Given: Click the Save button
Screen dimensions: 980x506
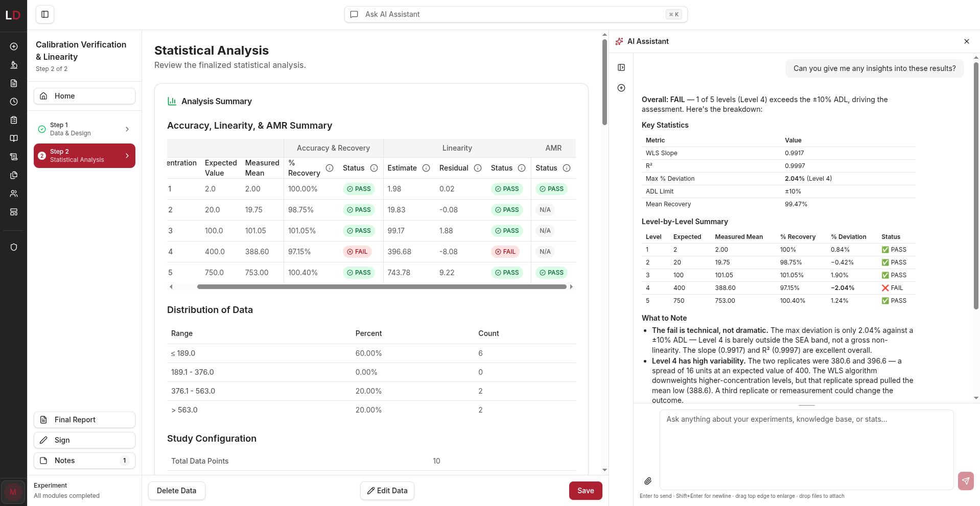Looking at the screenshot, I should (x=586, y=491).
